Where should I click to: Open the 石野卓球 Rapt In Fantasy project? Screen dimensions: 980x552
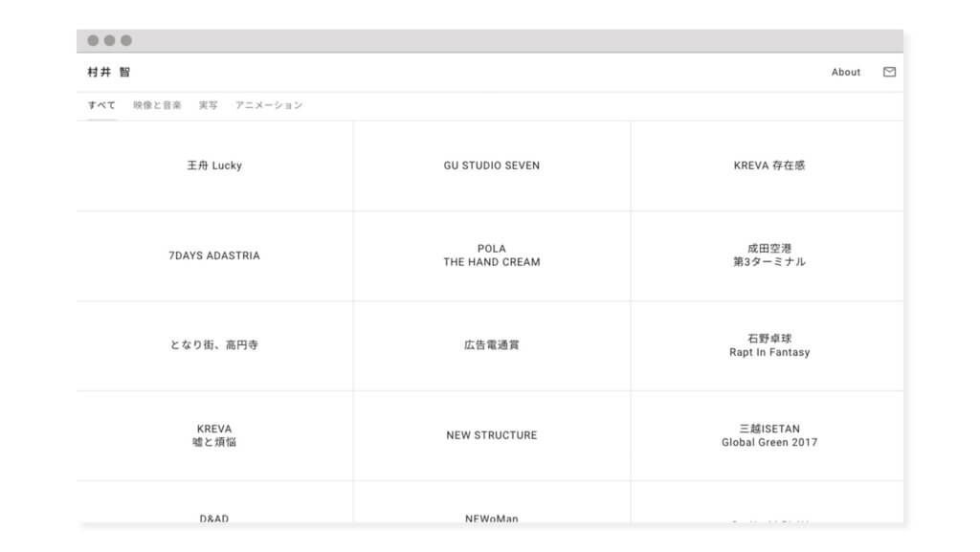coord(768,345)
